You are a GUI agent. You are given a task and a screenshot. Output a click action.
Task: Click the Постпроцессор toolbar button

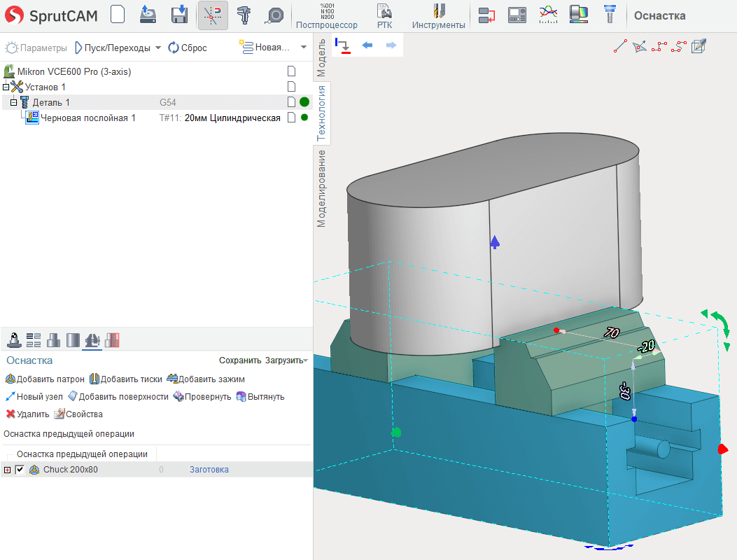pos(326,16)
